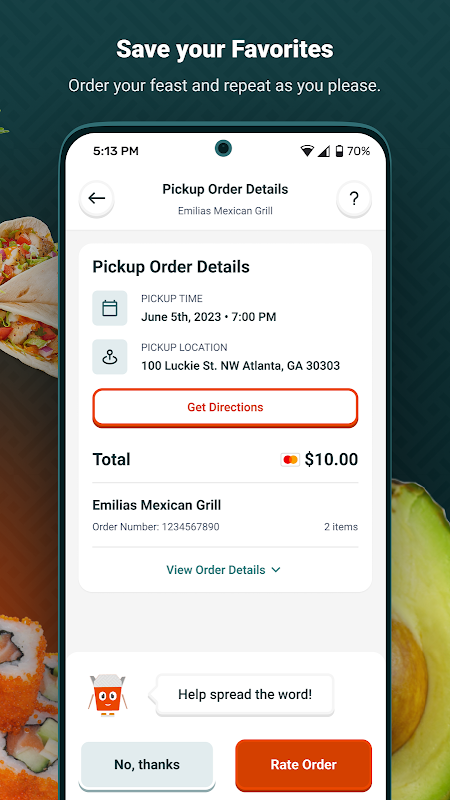The height and width of the screenshot is (800, 450).
Task: Click the pickup time calendar icon
Action: pyautogui.click(x=110, y=308)
